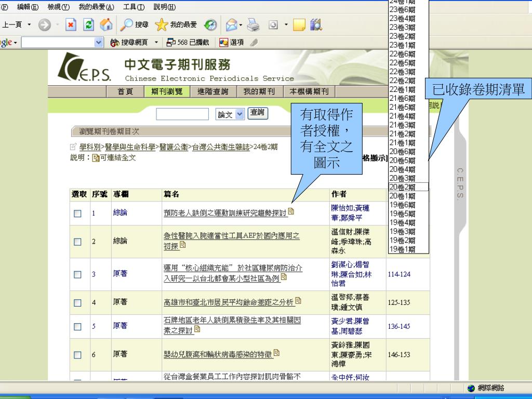Expand the 論文 search type dropdown

pyautogui.click(x=240, y=114)
